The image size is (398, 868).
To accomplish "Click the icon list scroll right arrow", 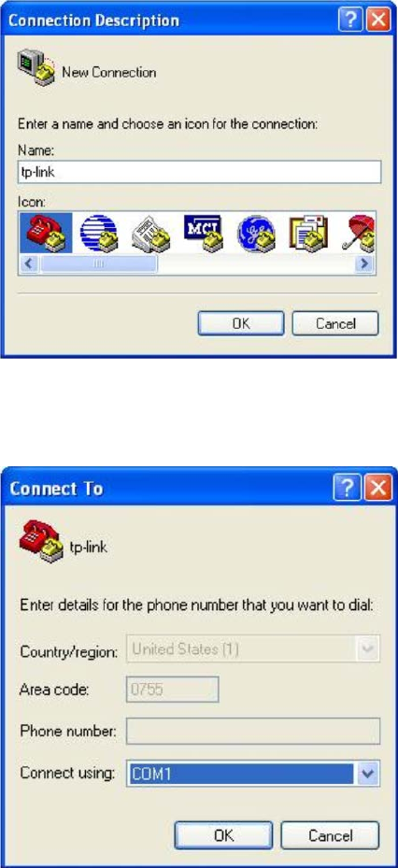I will click(x=363, y=264).
